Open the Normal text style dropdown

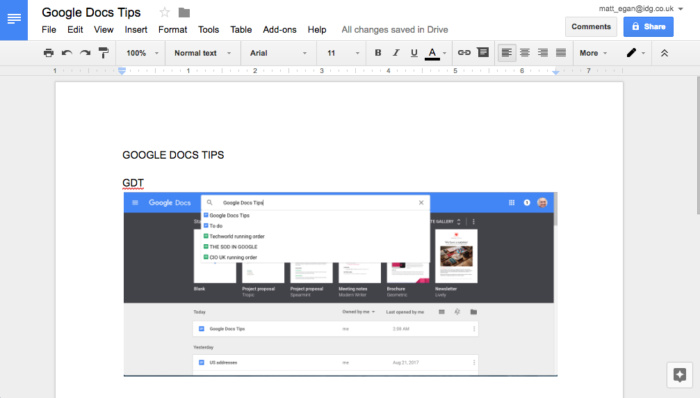(x=203, y=53)
